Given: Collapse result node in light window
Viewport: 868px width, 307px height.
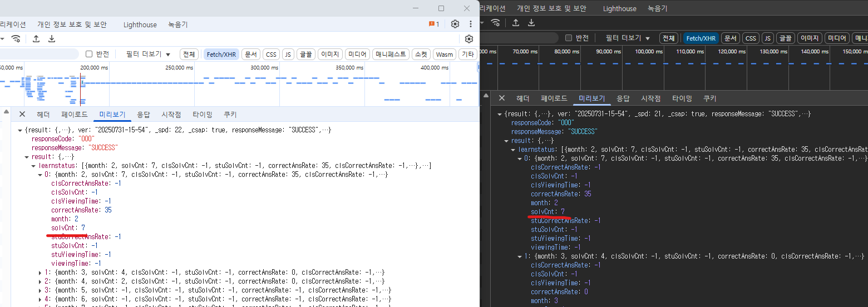Looking at the screenshot, I should click(x=27, y=157).
